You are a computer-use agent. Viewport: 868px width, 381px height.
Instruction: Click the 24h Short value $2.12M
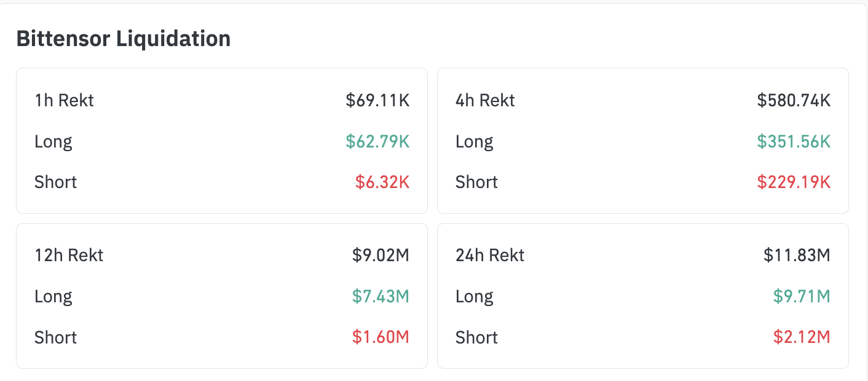click(802, 337)
